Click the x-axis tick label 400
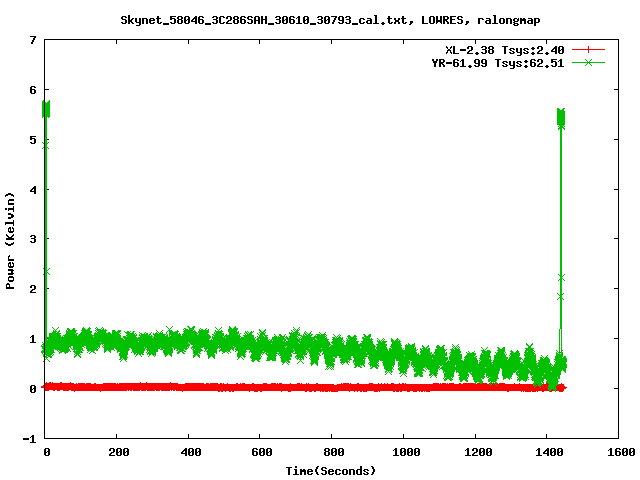The image size is (640, 480). pyautogui.click(x=191, y=452)
